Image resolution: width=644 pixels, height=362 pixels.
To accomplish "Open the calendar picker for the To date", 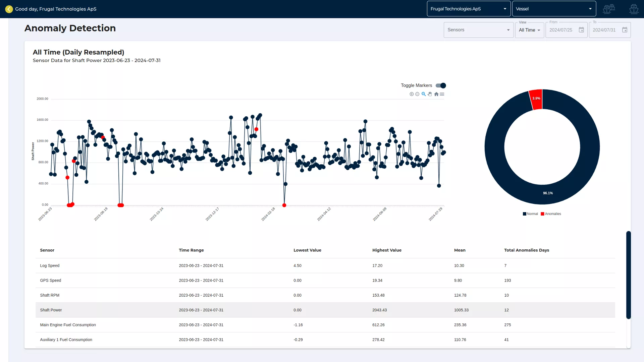I will pyautogui.click(x=625, y=30).
